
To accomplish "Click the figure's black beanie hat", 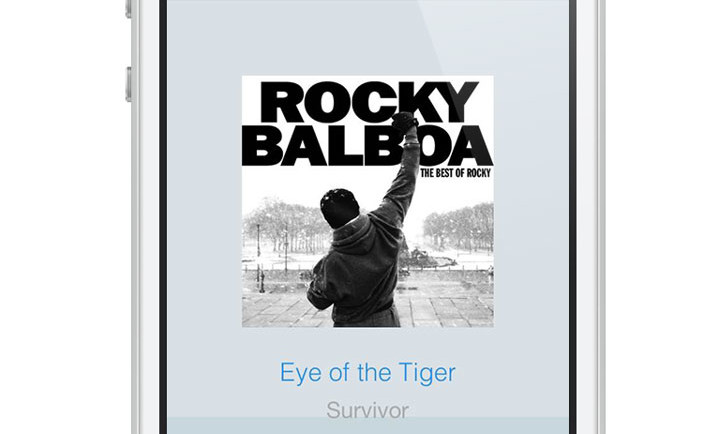I will pyautogui.click(x=339, y=207).
